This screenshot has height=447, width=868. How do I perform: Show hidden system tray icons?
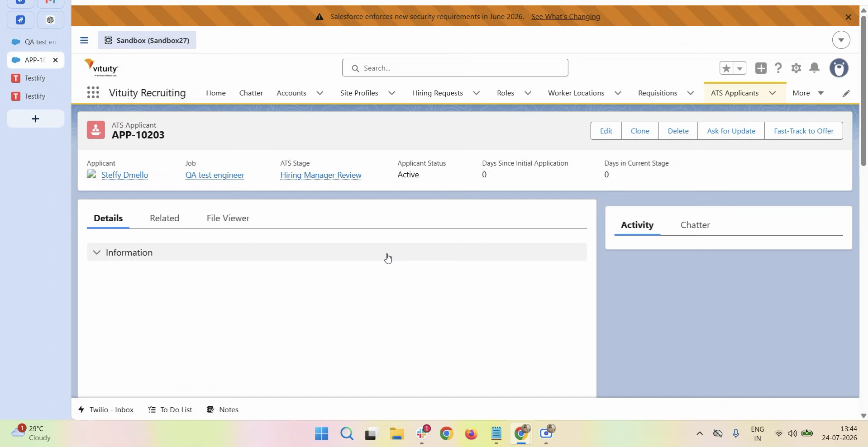699,433
